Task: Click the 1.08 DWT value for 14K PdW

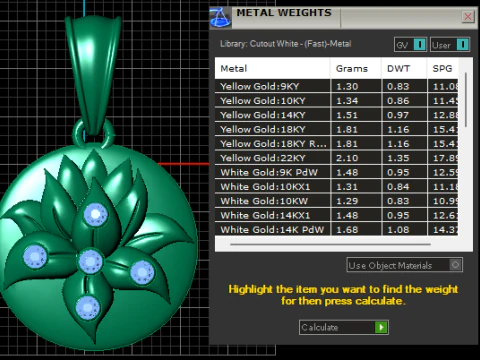Action: [x=398, y=230]
